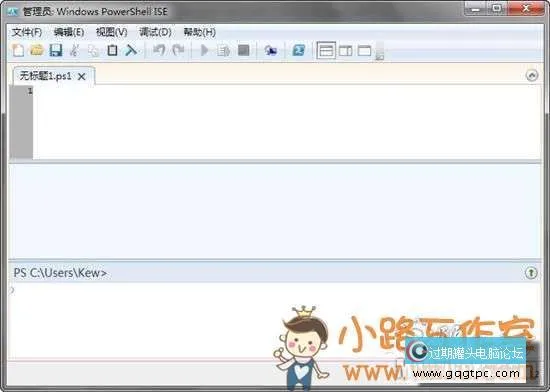Paste clipboard with the Paste icon

(112, 50)
